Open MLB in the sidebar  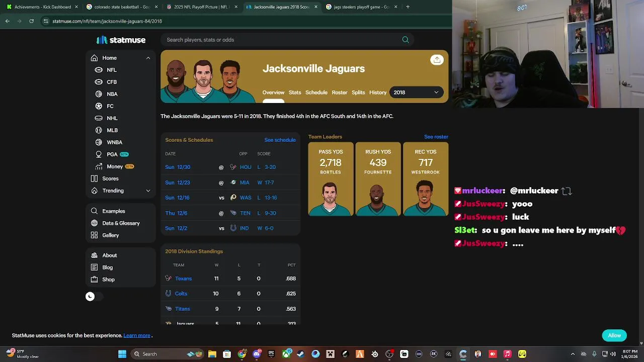(112, 130)
